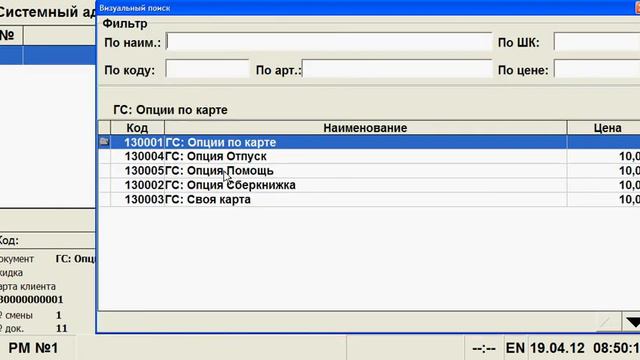Focus the 'По ШК' barcode filter field
Viewport: 640px width, 360px height.
[597, 42]
